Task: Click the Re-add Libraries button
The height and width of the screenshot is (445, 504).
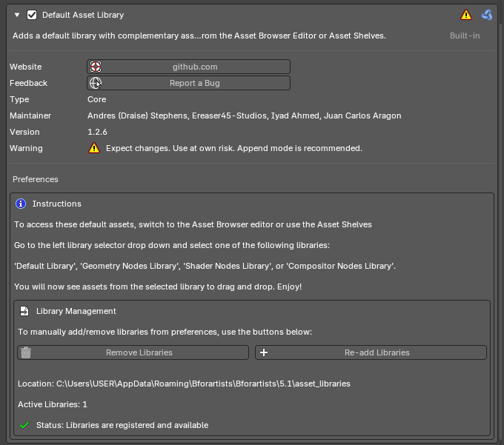Action: pyautogui.click(x=371, y=352)
